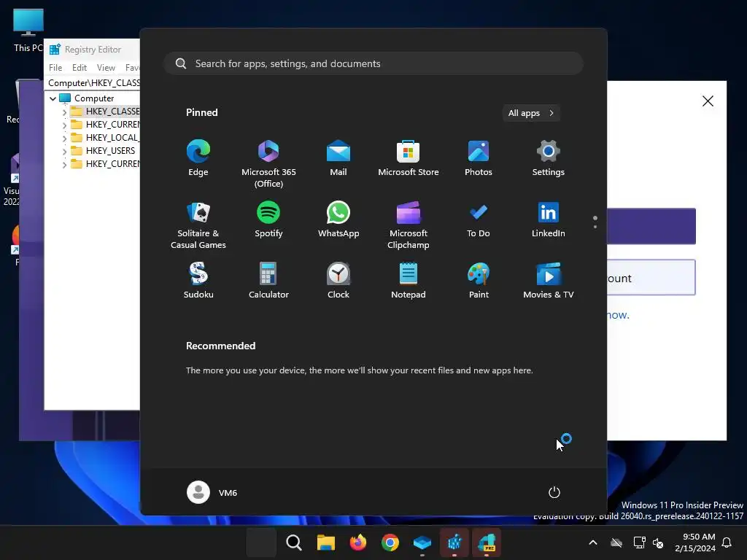Launch Firefox from the taskbar
Image resolution: width=747 pixels, height=560 pixels.
tap(357, 542)
